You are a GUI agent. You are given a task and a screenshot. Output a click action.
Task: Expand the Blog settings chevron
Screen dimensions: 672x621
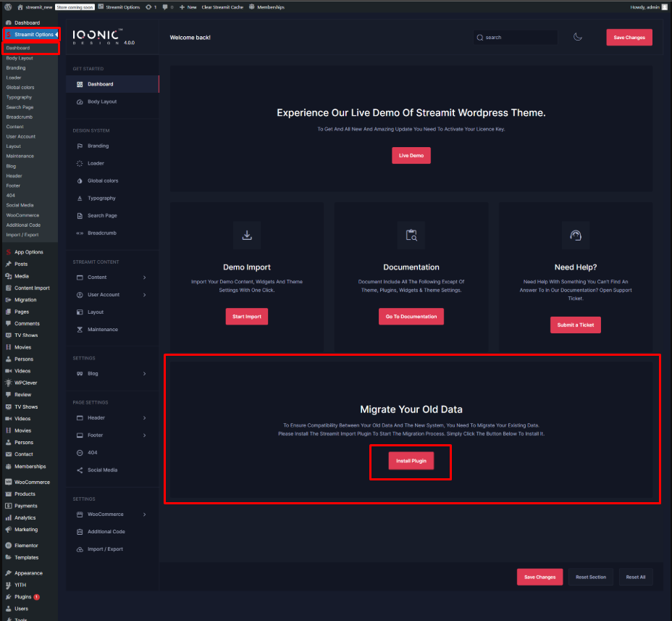coord(144,374)
